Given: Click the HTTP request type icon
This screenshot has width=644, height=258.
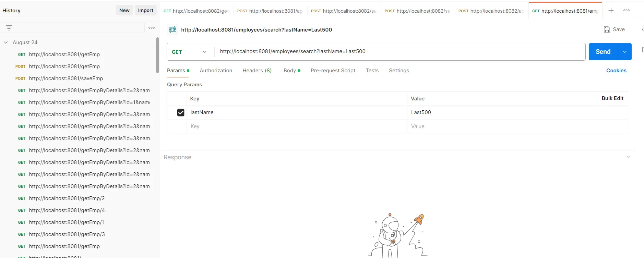Looking at the screenshot, I should tap(172, 30).
